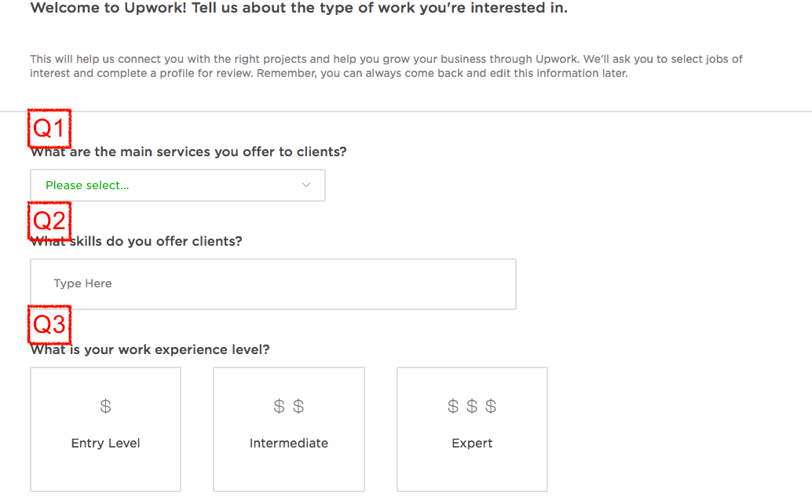Open the main services 'Please select...' dropdown

point(177,185)
